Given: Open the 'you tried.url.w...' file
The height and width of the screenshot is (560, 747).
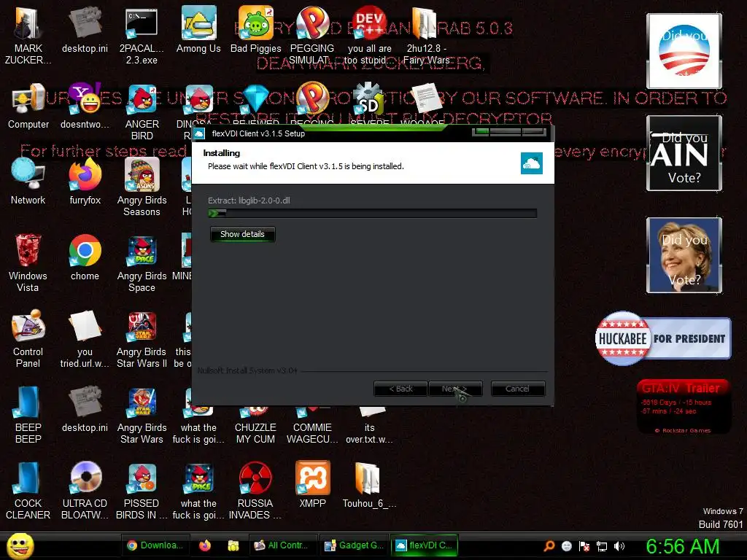Looking at the screenshot, I should (85, 338).
